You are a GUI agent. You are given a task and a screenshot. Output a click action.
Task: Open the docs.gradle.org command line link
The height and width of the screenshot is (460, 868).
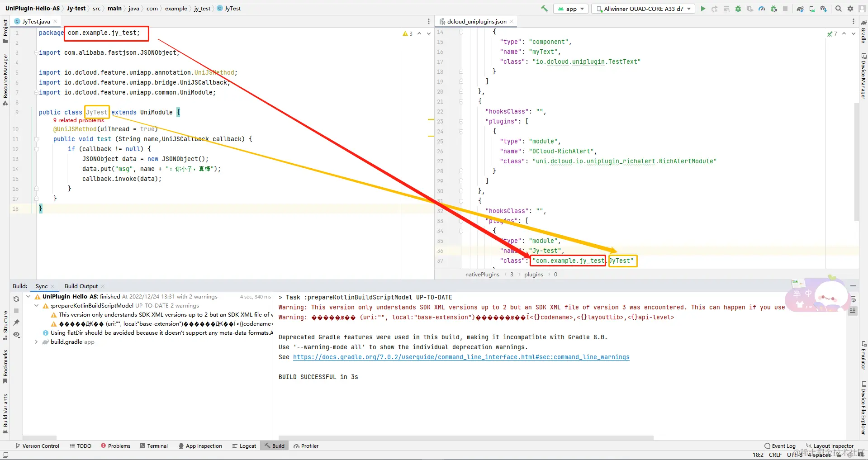coord(461,357)
